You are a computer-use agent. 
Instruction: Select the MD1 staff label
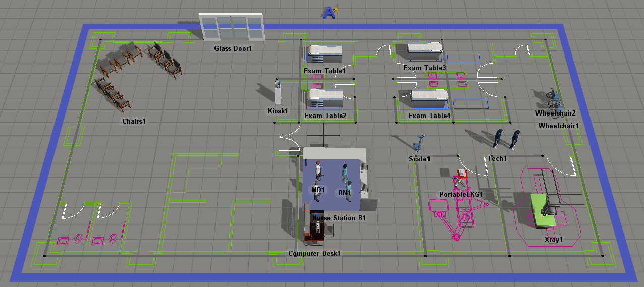coord(318,190)
